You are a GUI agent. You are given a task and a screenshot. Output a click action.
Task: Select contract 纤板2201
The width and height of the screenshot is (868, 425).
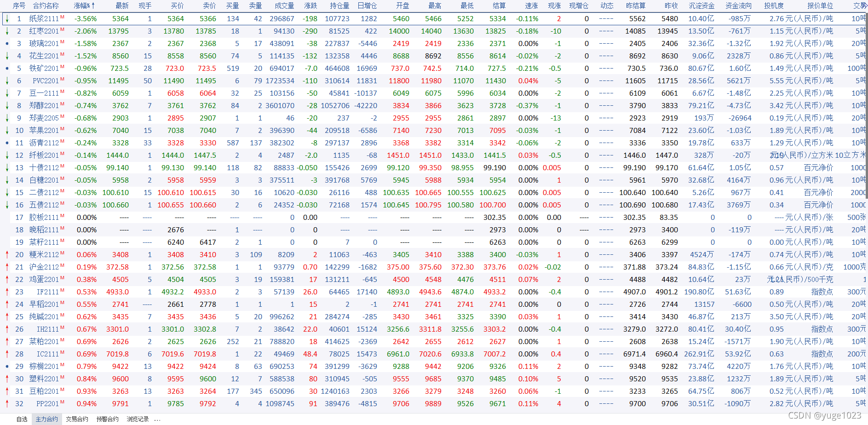44,155
